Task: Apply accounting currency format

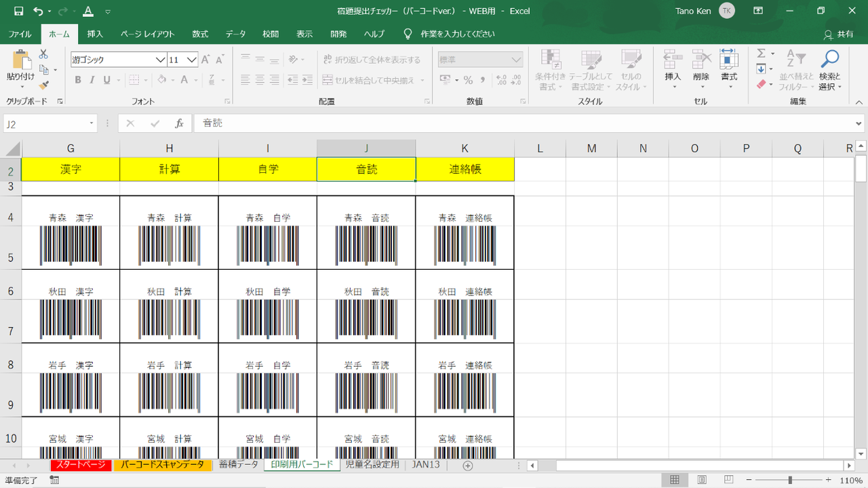Action: pyautogui.click(x=446, y=80)
